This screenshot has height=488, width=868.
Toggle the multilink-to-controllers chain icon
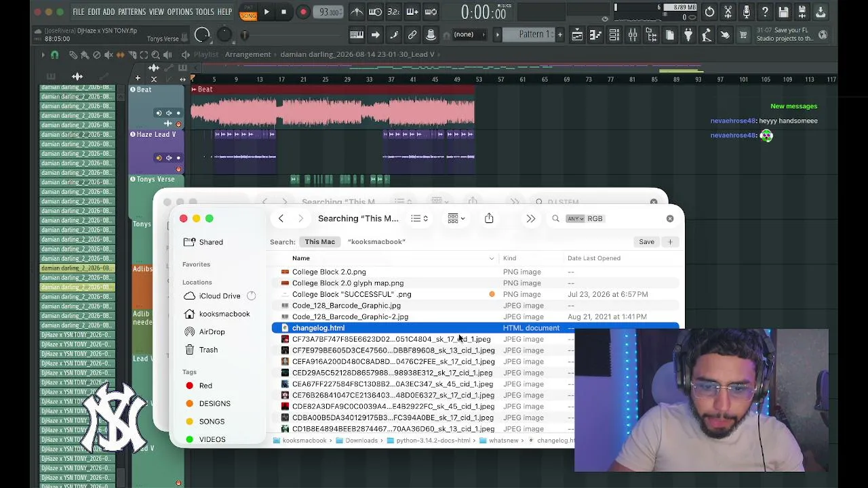click(412, 35)
